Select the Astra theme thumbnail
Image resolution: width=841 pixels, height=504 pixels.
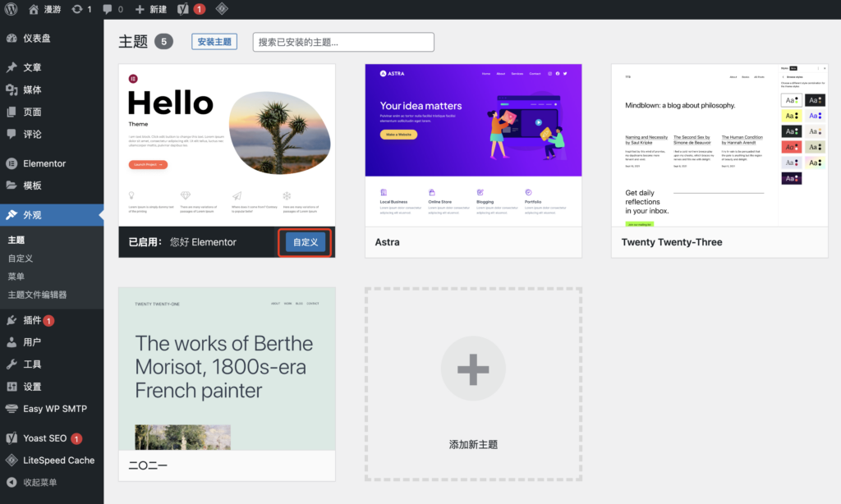473,145
